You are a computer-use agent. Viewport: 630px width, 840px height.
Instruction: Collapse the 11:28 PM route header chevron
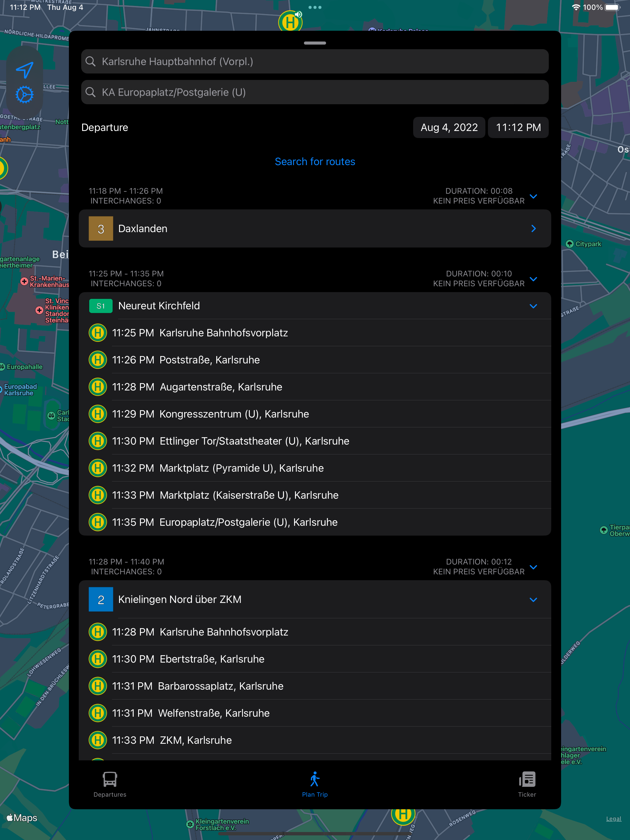(x=533, y=567)
